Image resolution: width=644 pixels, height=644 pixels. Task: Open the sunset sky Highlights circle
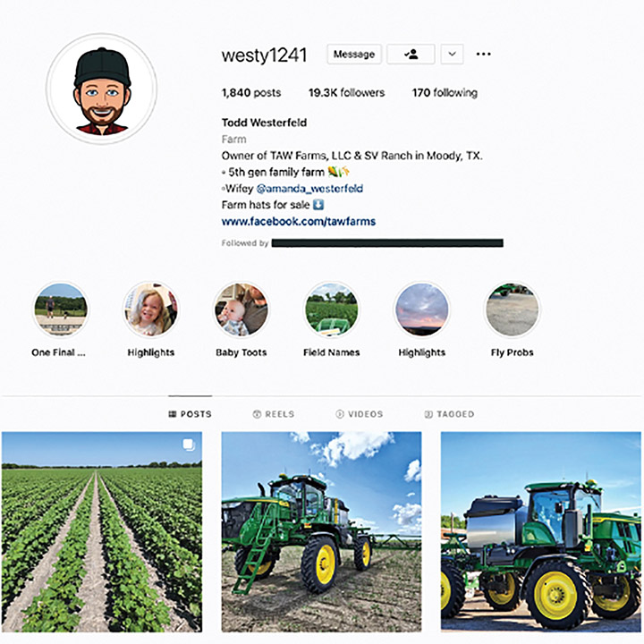pos(422,309)
